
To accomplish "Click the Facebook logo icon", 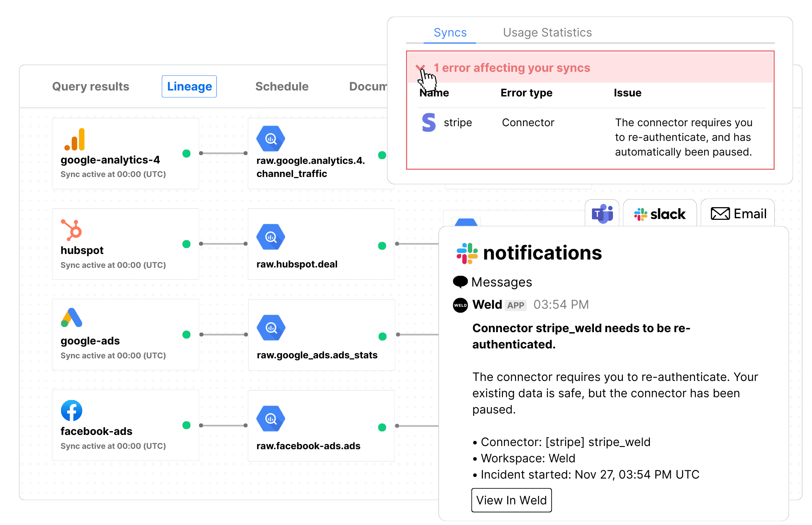I will click(72, 410).
